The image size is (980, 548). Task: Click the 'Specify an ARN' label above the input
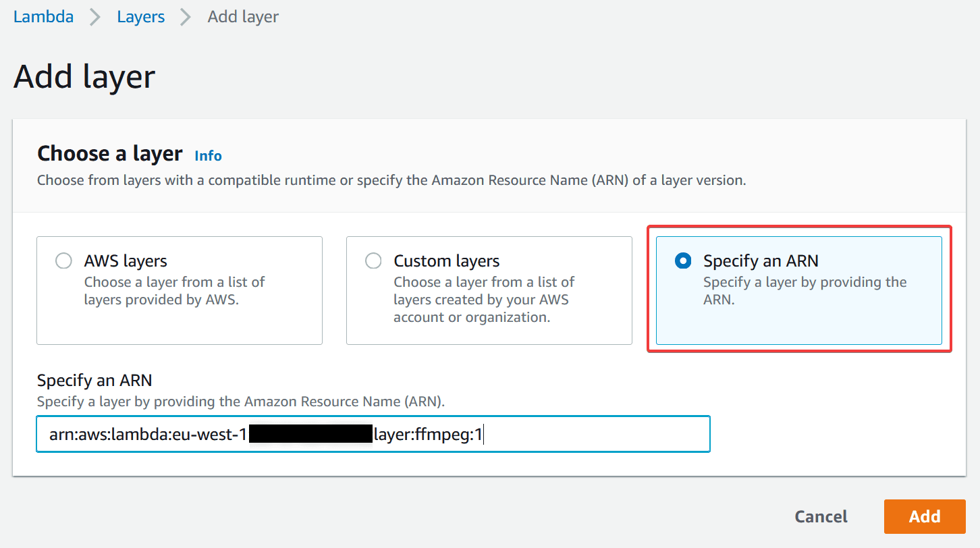point(94,381)
